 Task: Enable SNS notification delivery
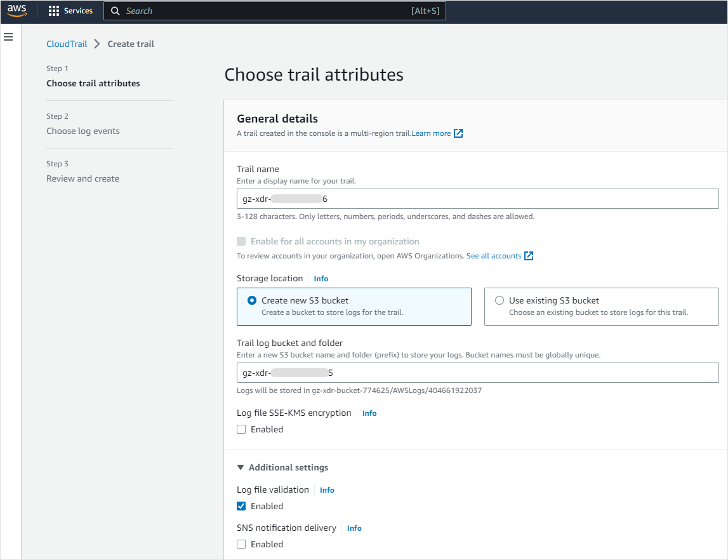pyautogui.click(x=241, y=544)
